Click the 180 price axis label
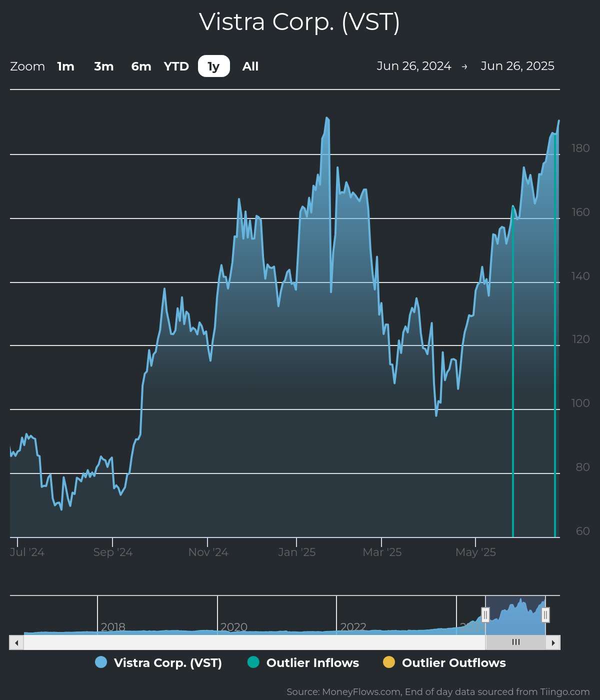Screen dimensions: 600x700 [580, 148]
